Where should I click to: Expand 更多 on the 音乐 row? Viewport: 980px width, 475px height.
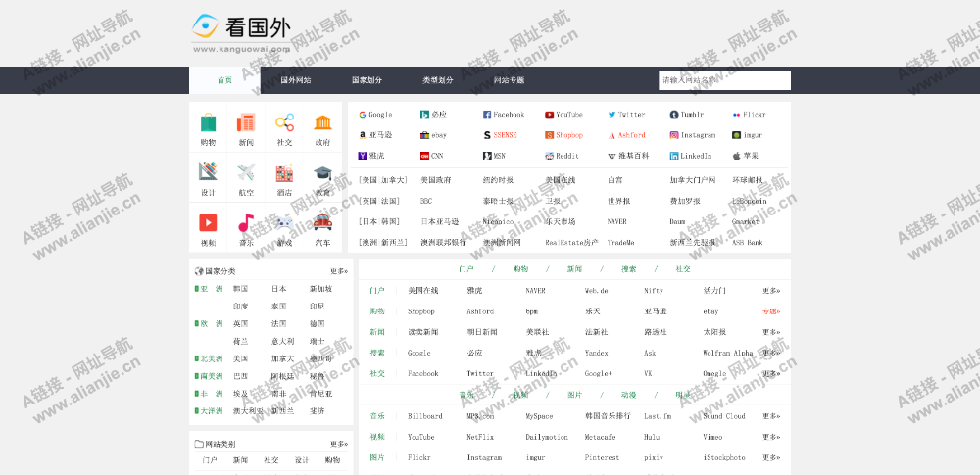tap(771, 416)
